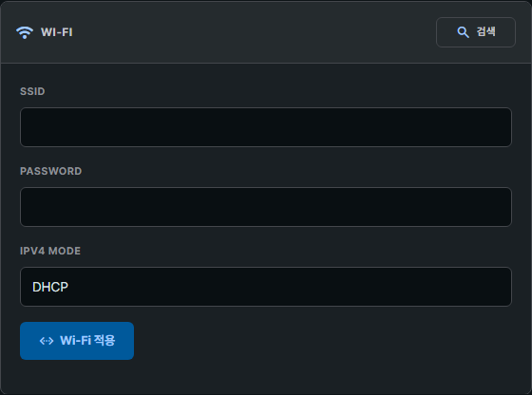Select the DHCP text in the IPv4 combo box

[x=50, y=287]
